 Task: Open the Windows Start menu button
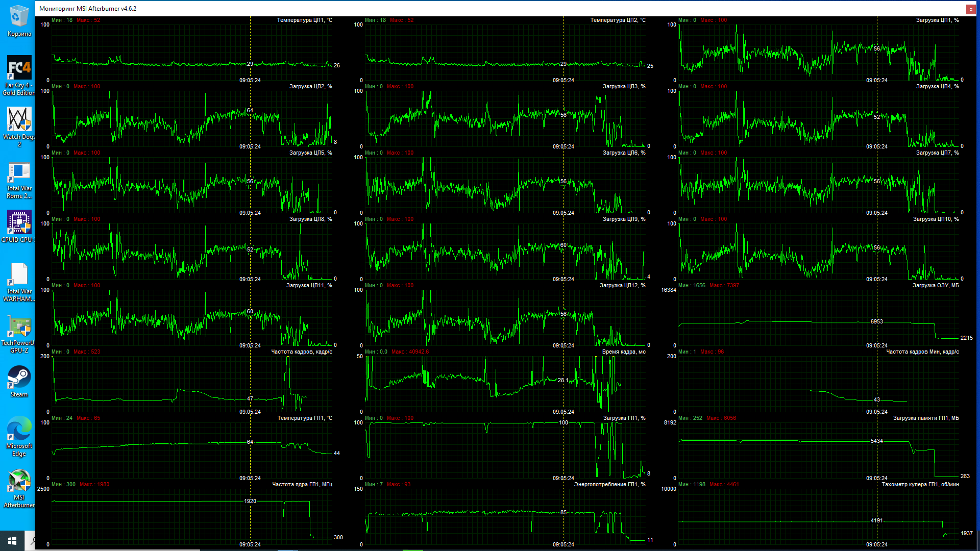pyautogui.click(x=12, y=540)
